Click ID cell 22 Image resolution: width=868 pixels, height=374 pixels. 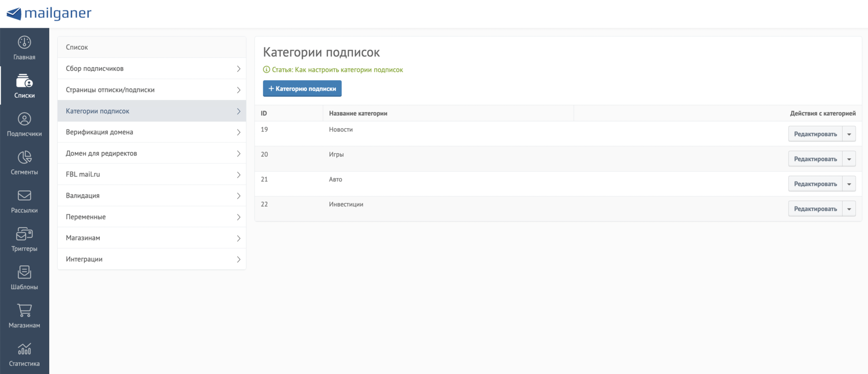264,204
